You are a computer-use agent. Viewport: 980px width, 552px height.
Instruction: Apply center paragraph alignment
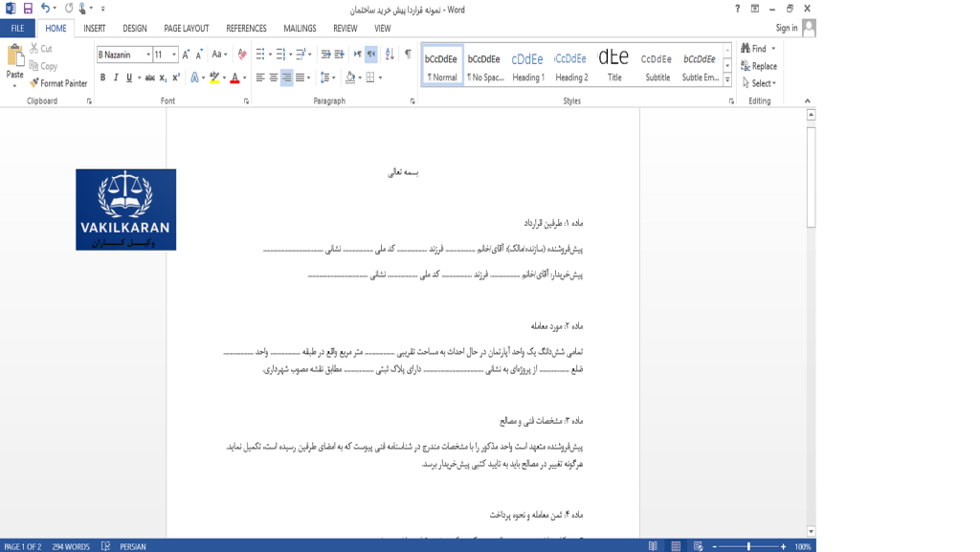[x=272, y=77]
